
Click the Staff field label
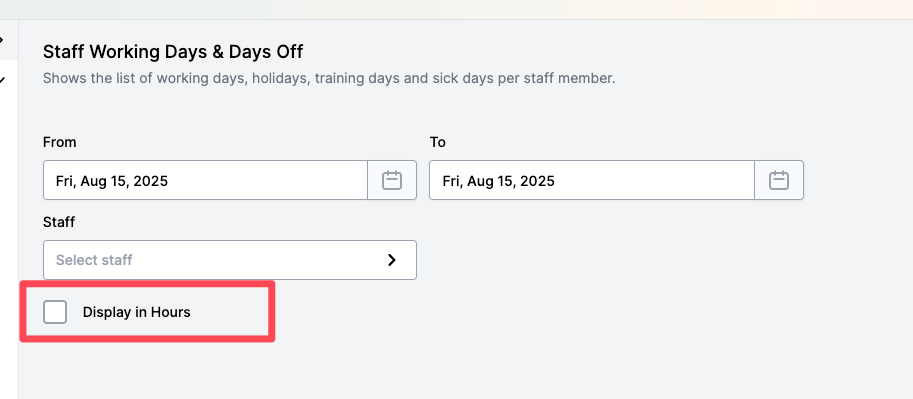[x=59, y=222]
